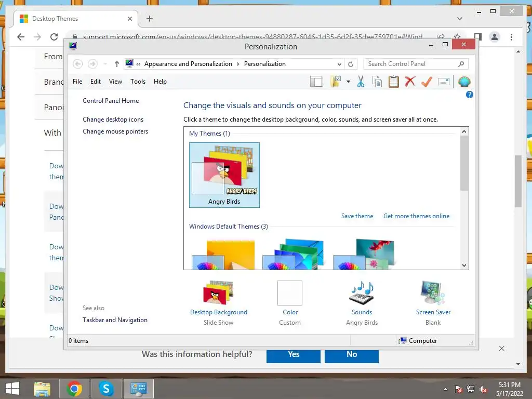Click the folder options toolbar icon
Screen dimensions: 532x399
[x=336, y=82]
